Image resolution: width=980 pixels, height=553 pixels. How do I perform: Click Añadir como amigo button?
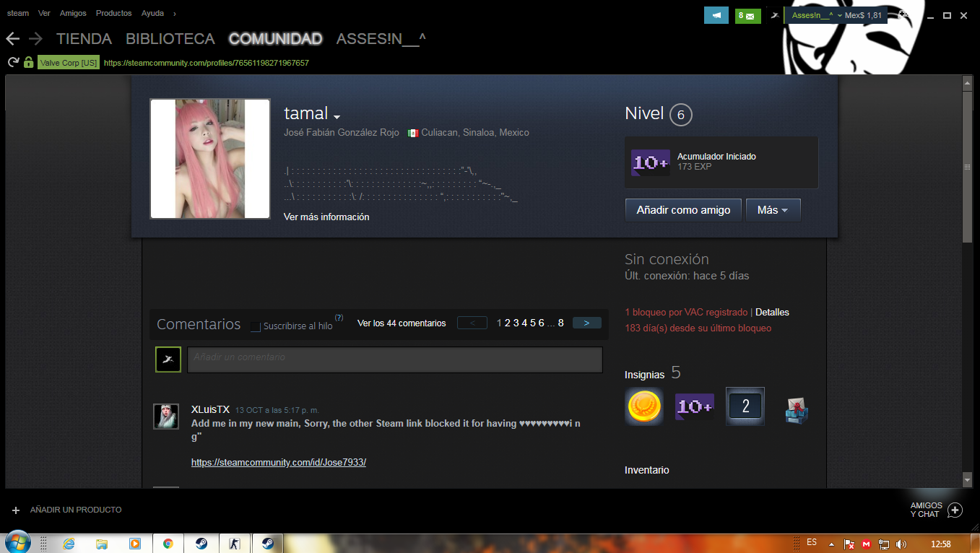(683, 210)
